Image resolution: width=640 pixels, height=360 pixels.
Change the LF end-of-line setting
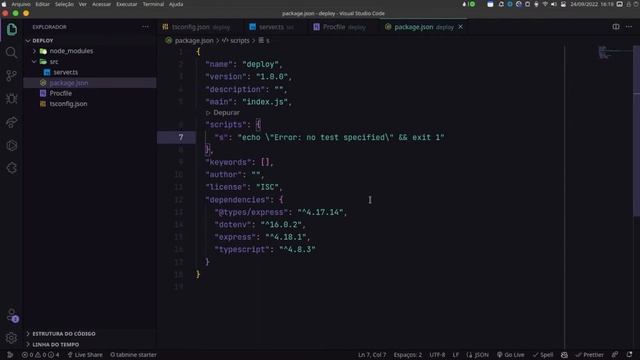tap(456, 355)
